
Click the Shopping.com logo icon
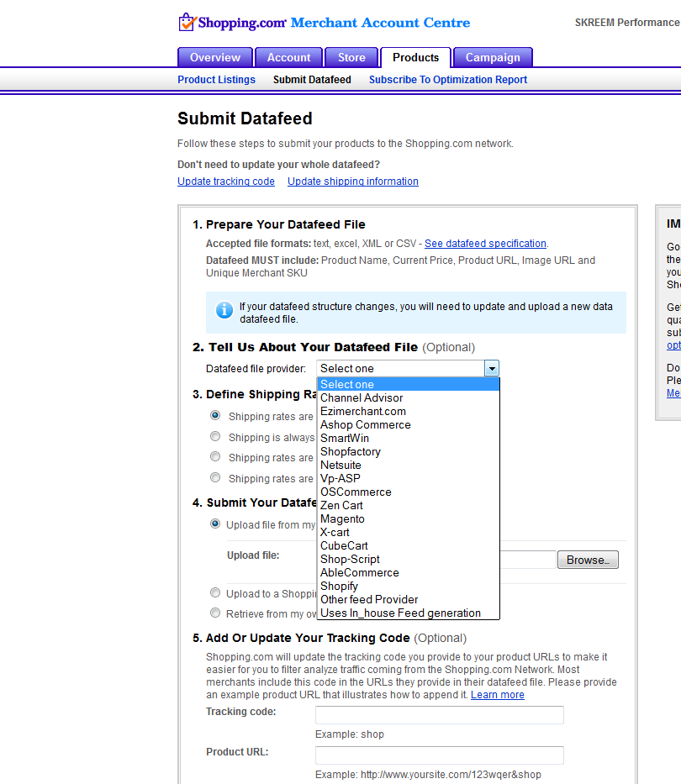point(187,22)
